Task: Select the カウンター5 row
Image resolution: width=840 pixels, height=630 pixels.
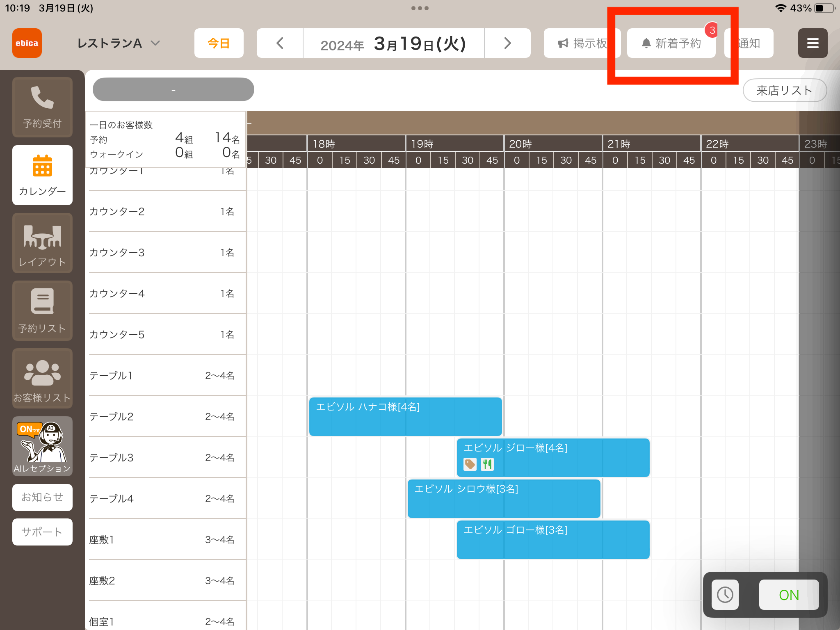Action: pyautogui.click(x=167, y=334)
